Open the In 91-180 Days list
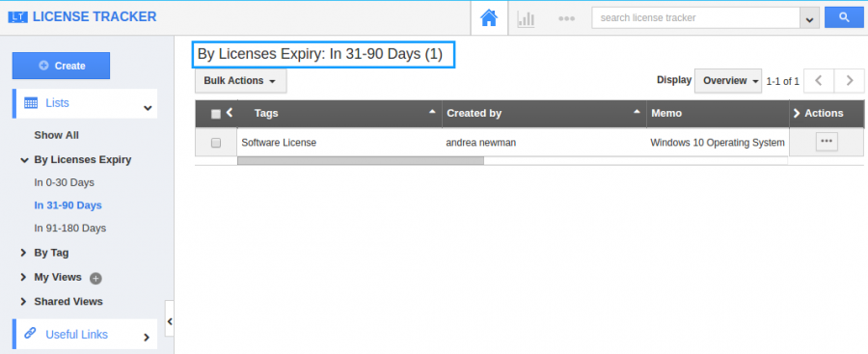 pyautogui.click(x=70, y=228)
